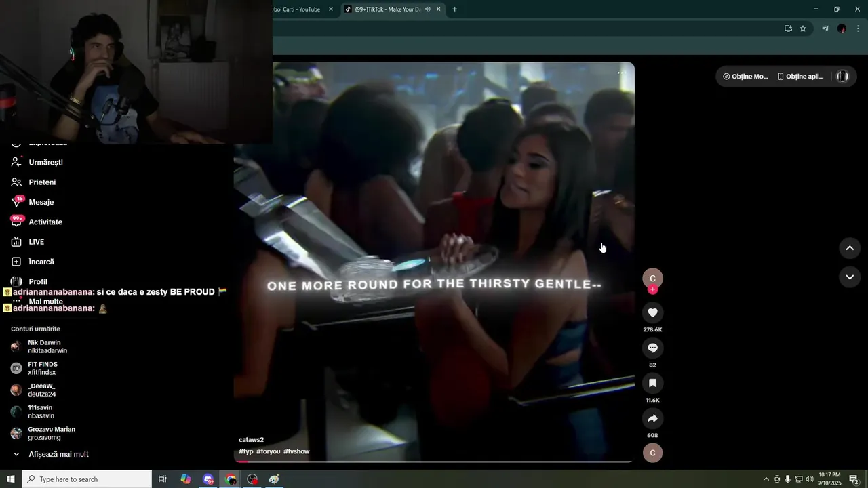Go to next video with down arrow

click(849, 277)
